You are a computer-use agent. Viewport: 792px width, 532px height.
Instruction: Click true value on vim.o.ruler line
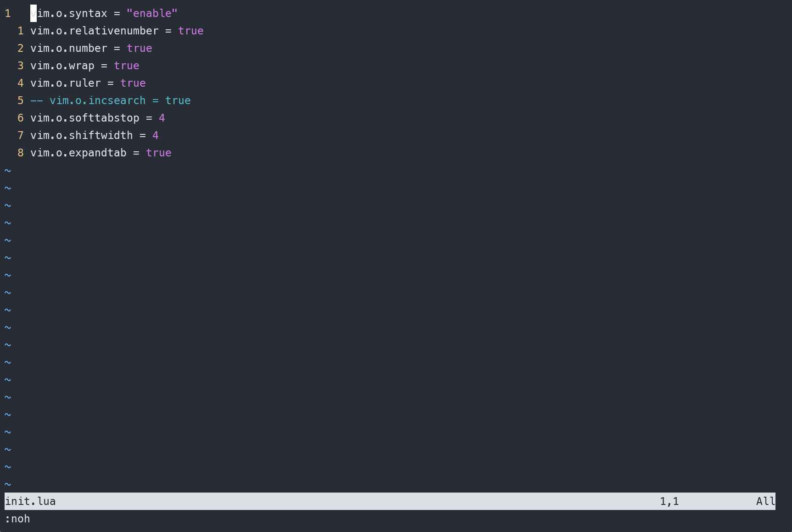click(x=133, y=83)
